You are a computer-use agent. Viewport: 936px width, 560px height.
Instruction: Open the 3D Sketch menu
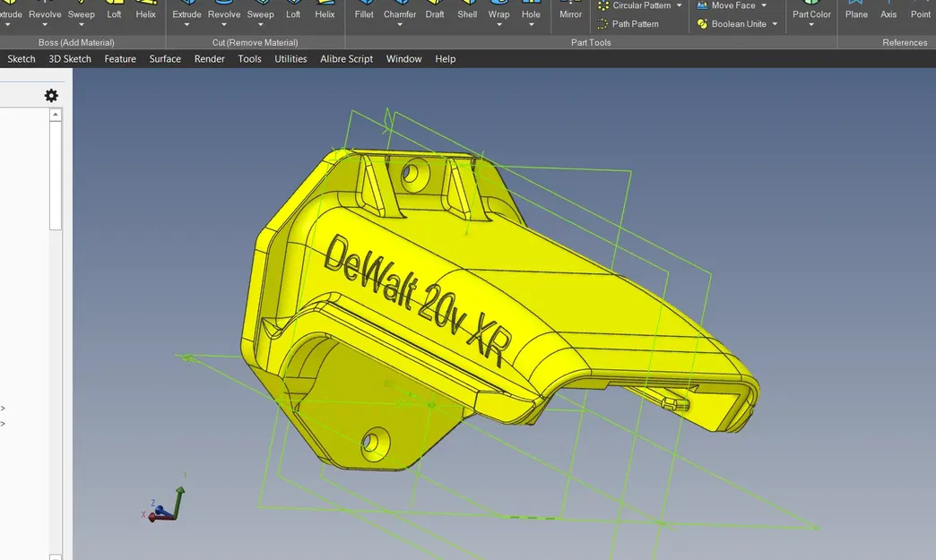pos(70,59)
